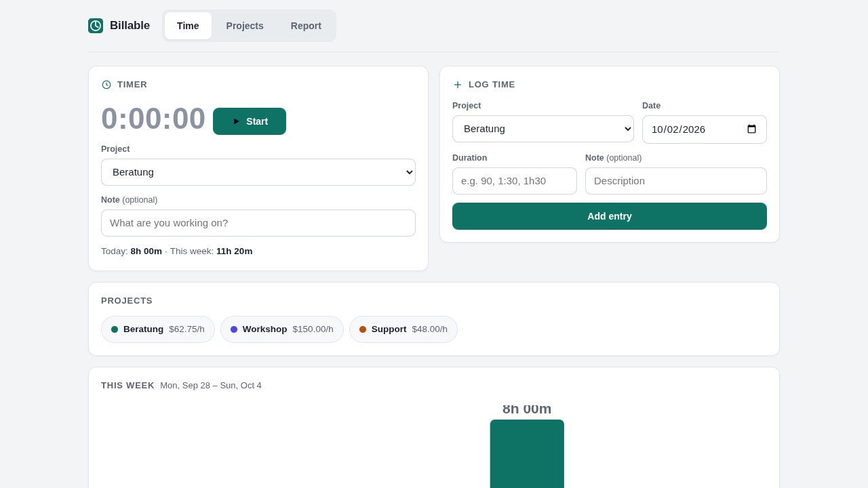Image resolution: width=868 pixels, height=488 pixels.
Task: Click the This week total 11h 20m
Action: coord(235,251)
